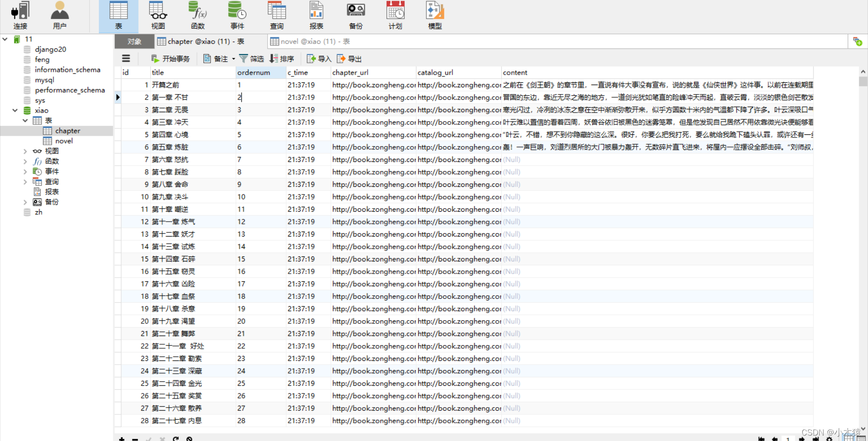Click the 连接 (Connection) toolbar icon
The height and width of the screenshot is (441, 868).
[x=20, y=16]
